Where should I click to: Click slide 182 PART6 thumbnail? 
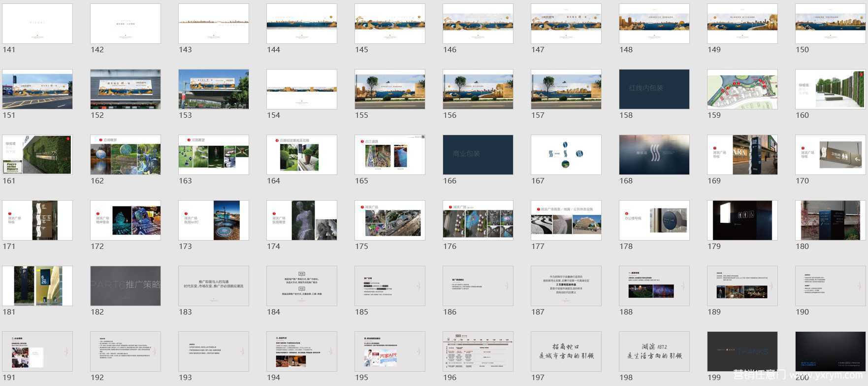pyautogui.click(x=126, y=286)
